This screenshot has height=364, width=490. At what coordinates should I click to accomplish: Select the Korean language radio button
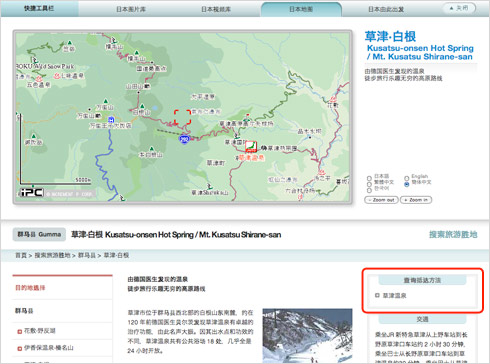point(369,190)
